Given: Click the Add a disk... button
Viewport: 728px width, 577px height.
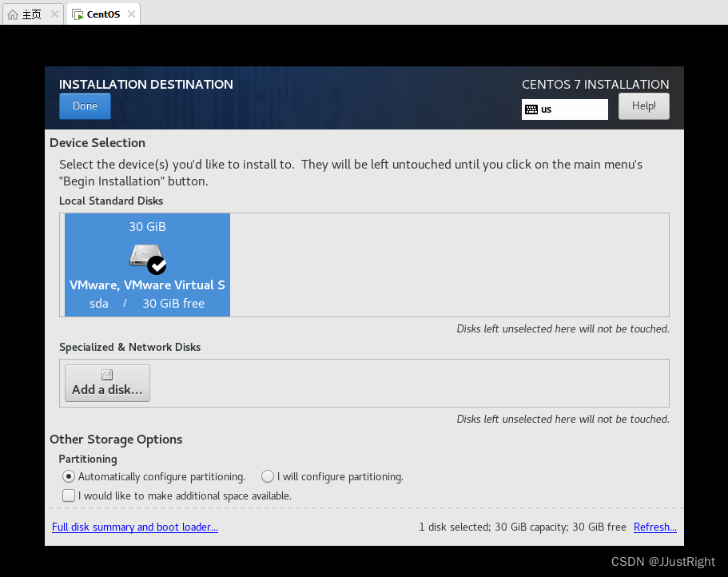Looking at the screenshot, I should (107, 383).
